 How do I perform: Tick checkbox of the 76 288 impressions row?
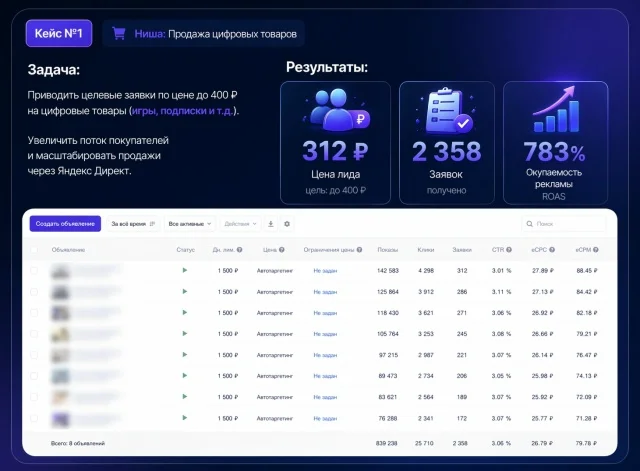point(34,418)
